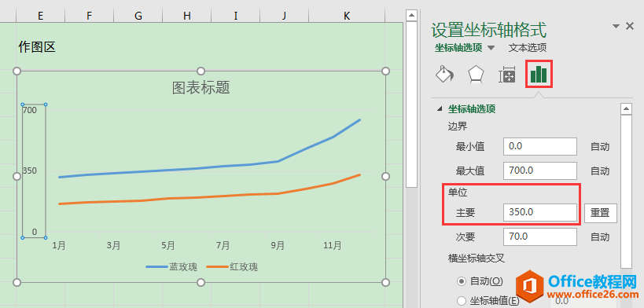Select column H header
The width and height of the screenshot is (644, 308).
pyautogui.click(x=187, y=16)
